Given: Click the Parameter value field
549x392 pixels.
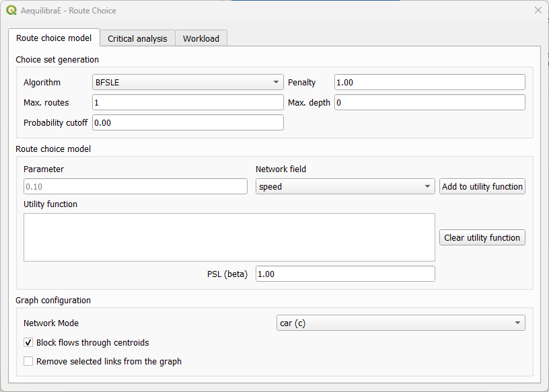Looking at the screenshot, I should (135, 186).
